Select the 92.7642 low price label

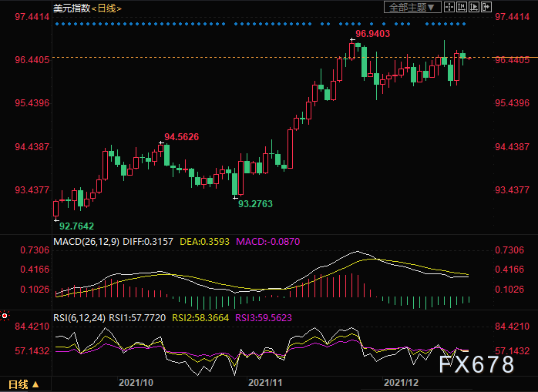pos(76,226)
